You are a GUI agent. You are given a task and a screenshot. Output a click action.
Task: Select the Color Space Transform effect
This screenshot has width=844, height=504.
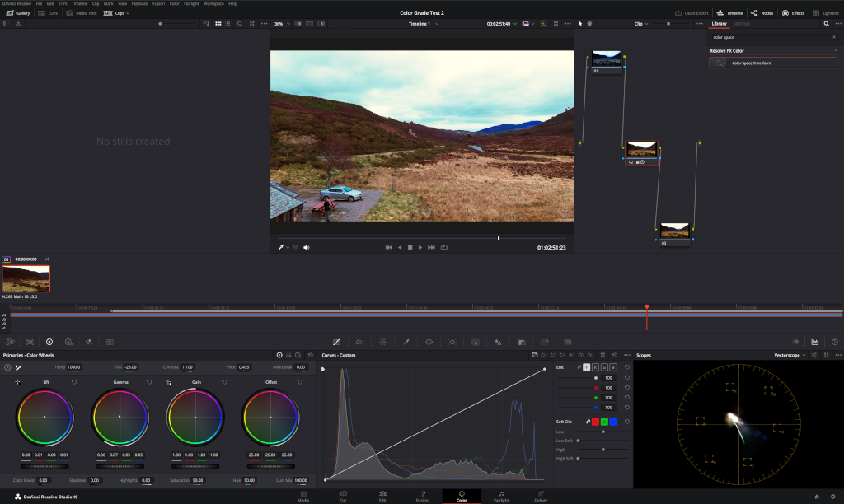pyautogui.click(x=773, y=63)
